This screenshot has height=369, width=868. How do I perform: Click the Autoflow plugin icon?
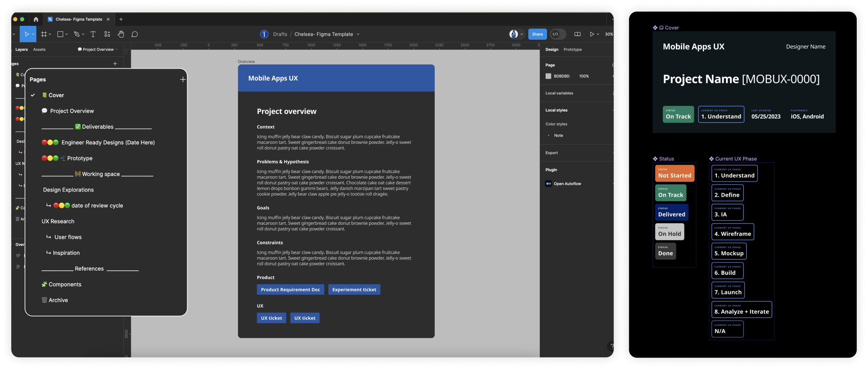coord(548,184)
